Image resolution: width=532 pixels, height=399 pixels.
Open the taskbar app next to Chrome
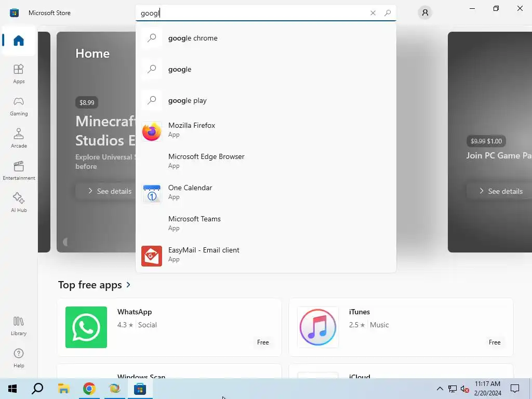(115, 389)
